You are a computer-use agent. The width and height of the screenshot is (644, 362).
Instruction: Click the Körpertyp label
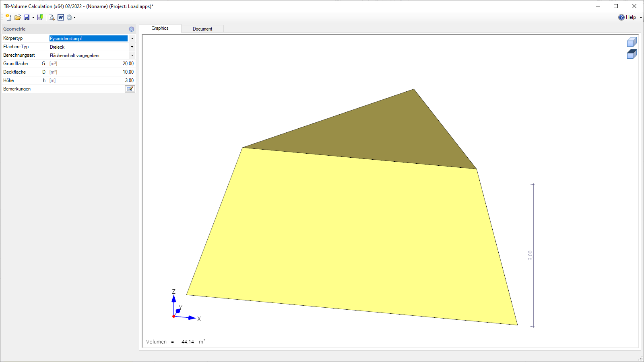(13, 38)
